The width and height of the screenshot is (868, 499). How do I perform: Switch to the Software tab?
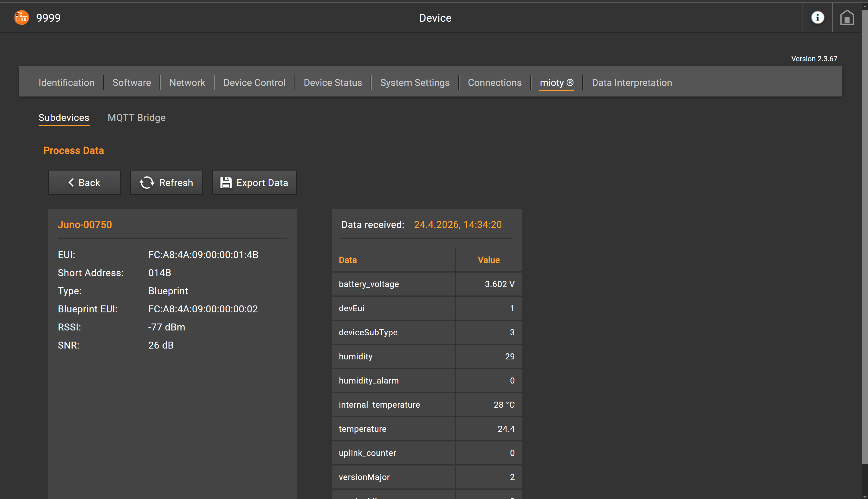coord(131,83)
